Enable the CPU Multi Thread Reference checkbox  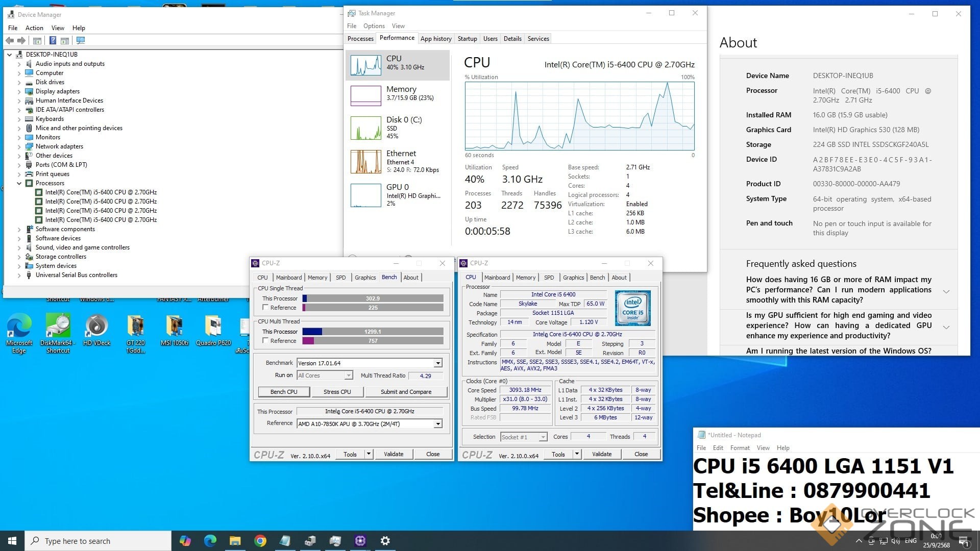click(265, 341)
